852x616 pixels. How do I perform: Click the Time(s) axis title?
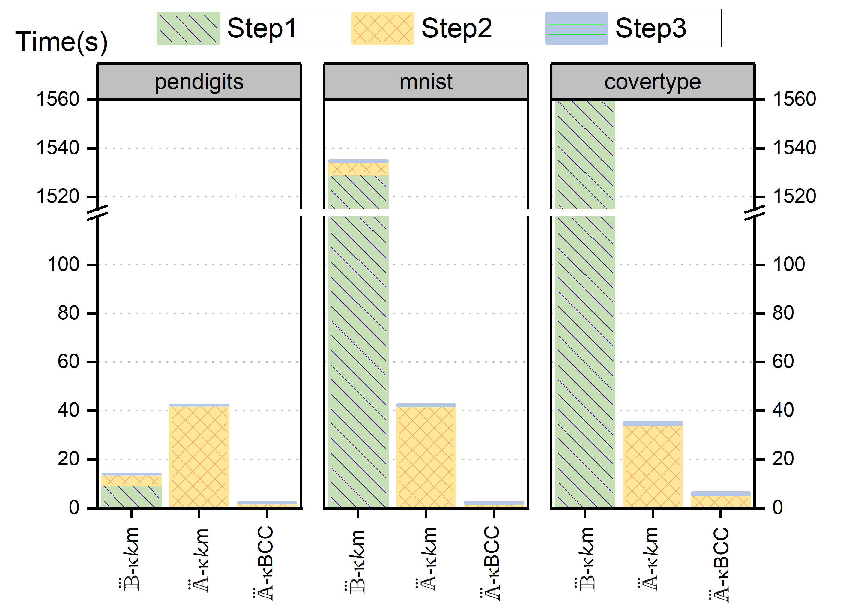61,41
